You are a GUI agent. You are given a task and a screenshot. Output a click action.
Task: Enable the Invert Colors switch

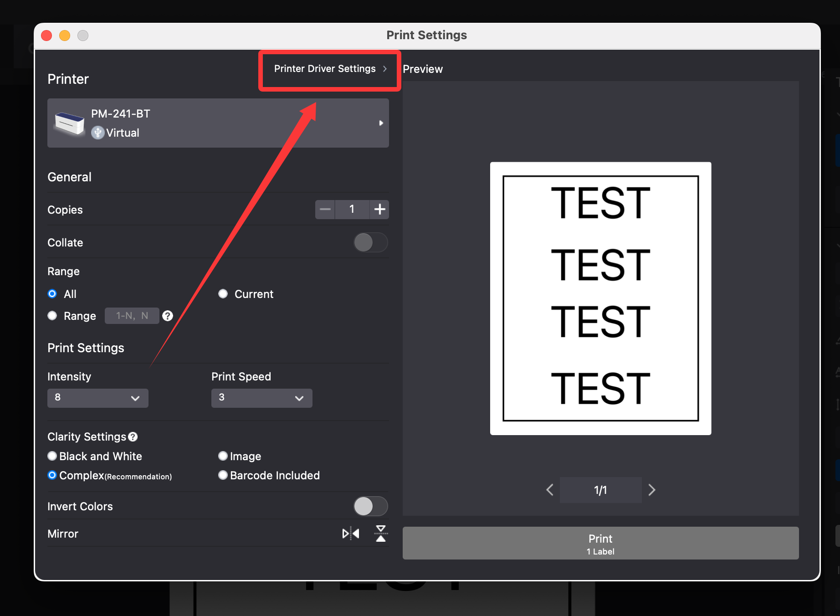[x=370, y=506]
